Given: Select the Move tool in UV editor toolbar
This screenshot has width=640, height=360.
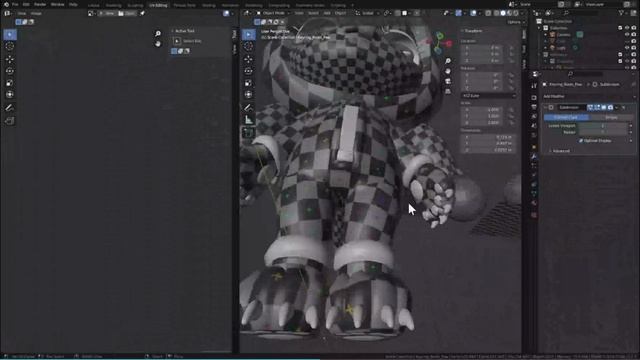Looking at the screenshot, I should tap(10, 59).
